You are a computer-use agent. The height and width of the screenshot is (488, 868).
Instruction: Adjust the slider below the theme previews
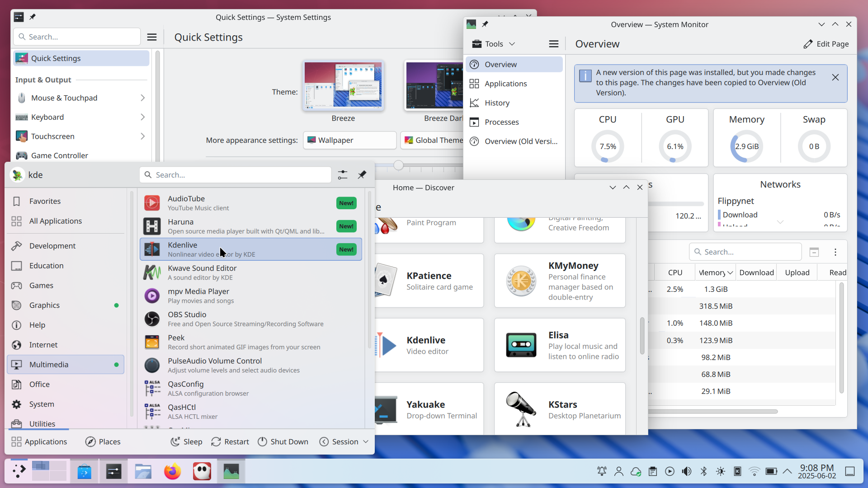(x=398, y=165)
